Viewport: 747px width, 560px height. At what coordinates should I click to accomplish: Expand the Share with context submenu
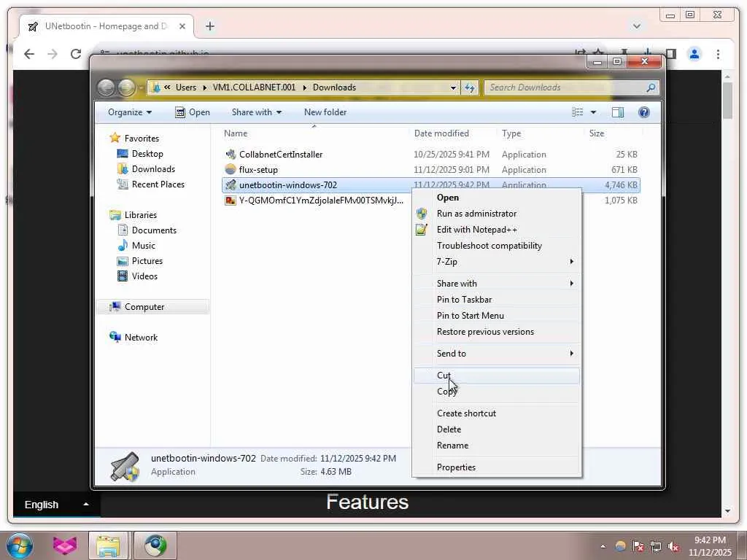(x=498, y=284)
